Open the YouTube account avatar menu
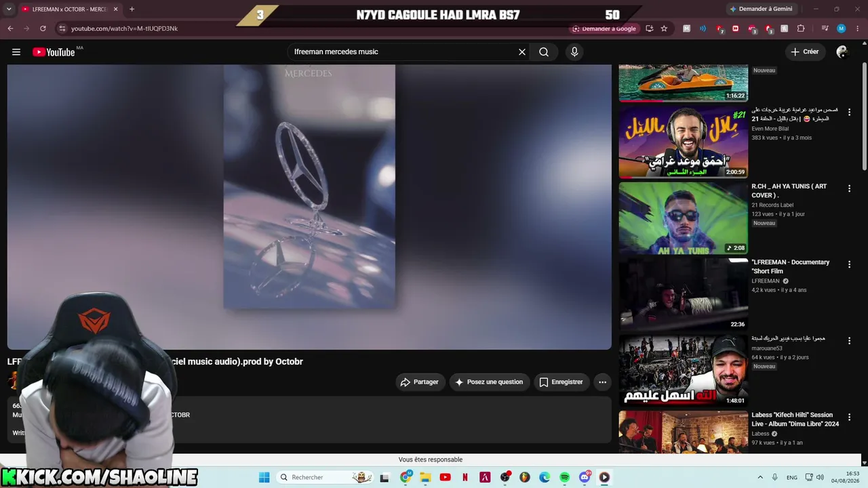868x488 pixels. [x=842, y=52]
